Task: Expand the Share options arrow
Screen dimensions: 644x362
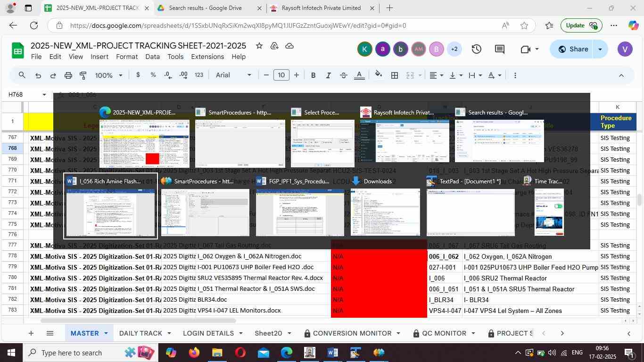Action: click(x=600, y=49)
